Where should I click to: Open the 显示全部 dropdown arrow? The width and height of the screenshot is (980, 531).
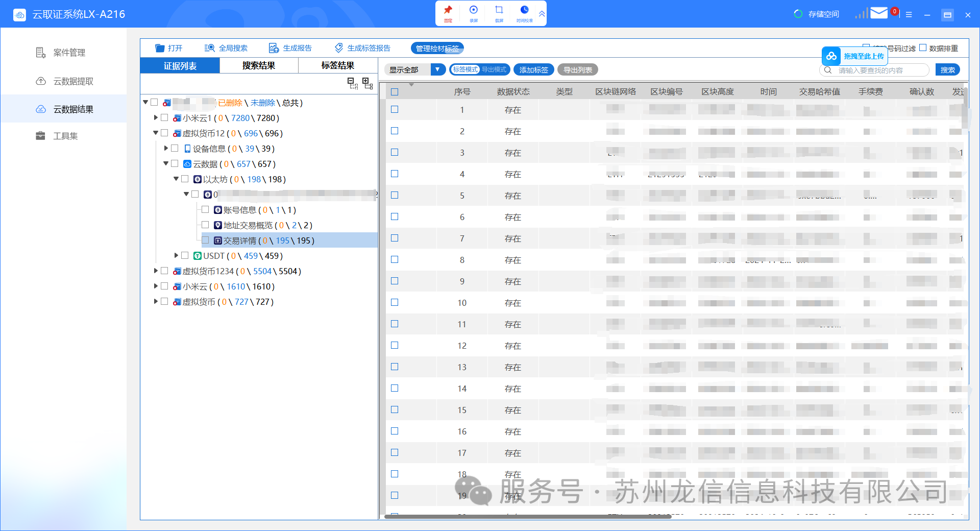[437, 69]
